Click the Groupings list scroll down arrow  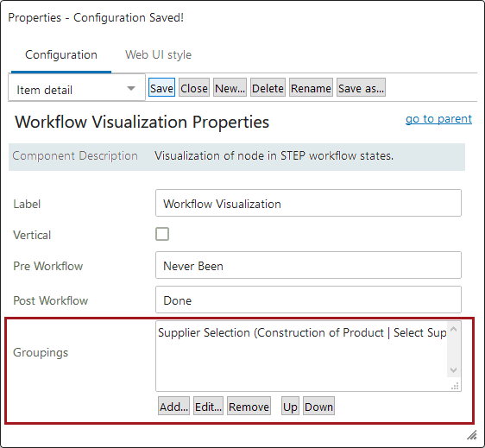453,370
